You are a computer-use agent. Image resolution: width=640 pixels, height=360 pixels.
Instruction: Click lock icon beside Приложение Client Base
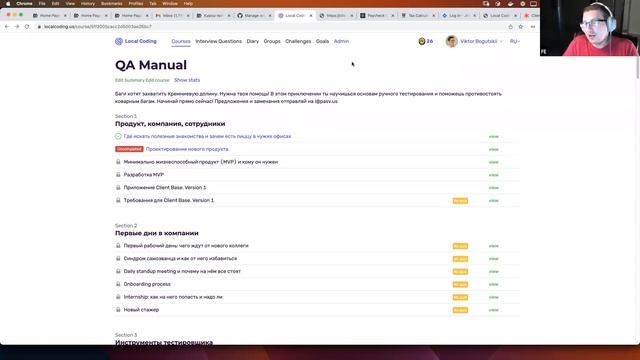(x=118, y=187)
